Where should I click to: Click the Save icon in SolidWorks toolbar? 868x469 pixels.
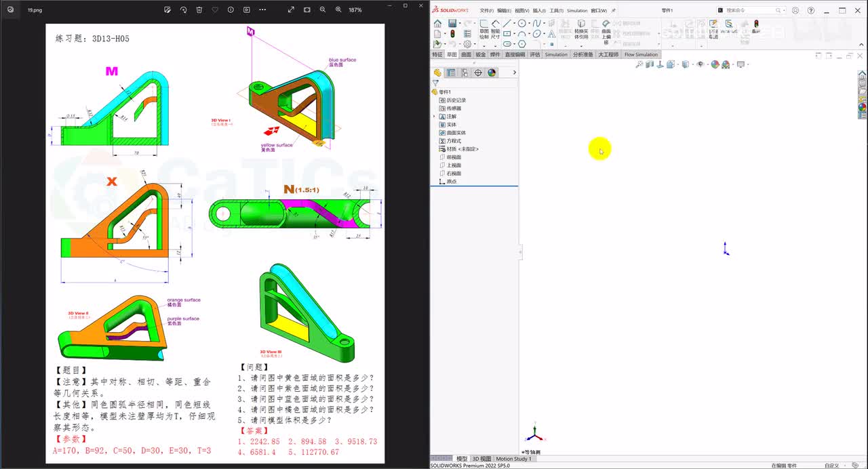[x=452, y=24]
